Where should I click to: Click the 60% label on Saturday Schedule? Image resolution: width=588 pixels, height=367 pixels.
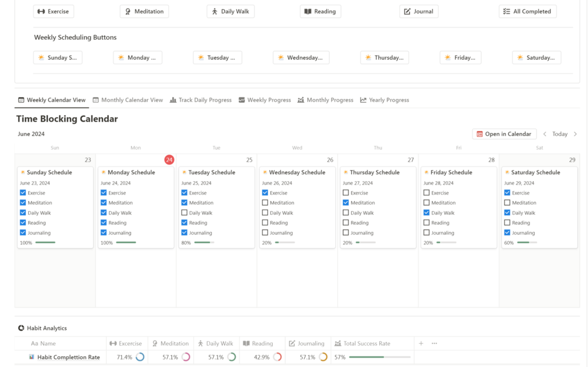[x=509, y=243]
